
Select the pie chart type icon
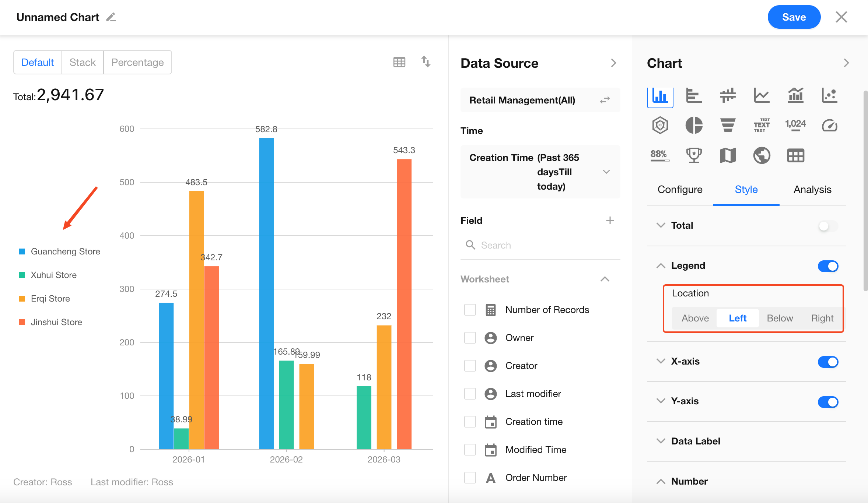[694, 125]
